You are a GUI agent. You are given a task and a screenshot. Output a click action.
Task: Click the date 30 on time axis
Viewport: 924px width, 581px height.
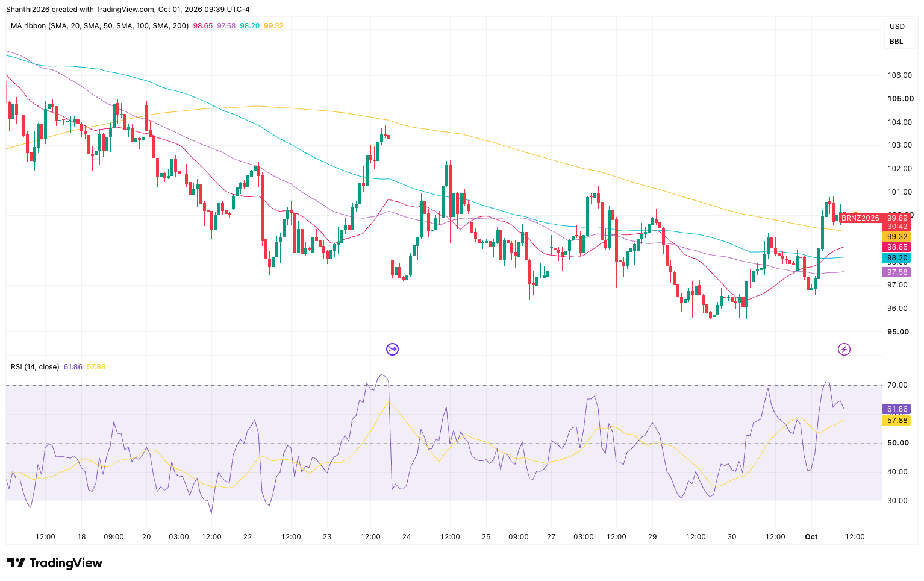732,537
